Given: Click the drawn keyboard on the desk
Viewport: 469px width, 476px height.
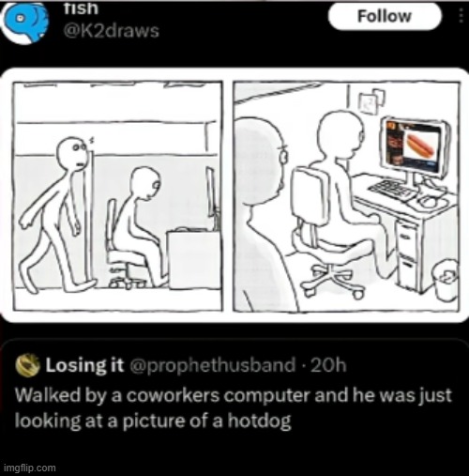Looking at the screenshot, I should coord(393,190).
